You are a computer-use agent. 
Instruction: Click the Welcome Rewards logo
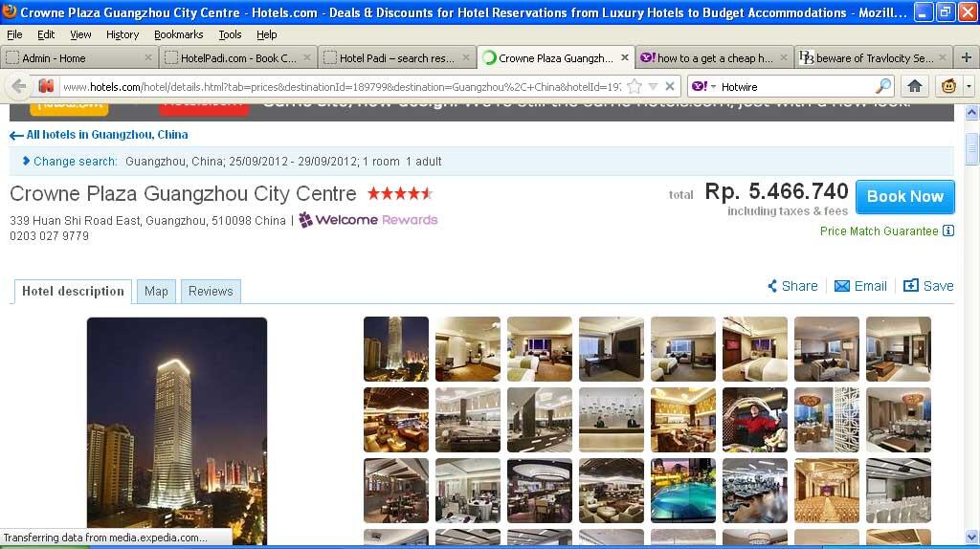[x=368, y=220]
